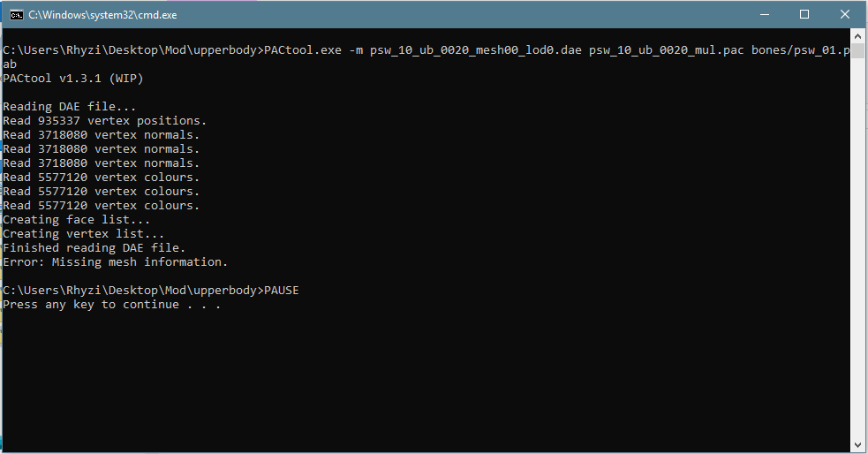Screen dimensions: 868x454
Task: Click the 'PACtool v1.3.1 (WIP)' version line
Action: coord(73,79)
